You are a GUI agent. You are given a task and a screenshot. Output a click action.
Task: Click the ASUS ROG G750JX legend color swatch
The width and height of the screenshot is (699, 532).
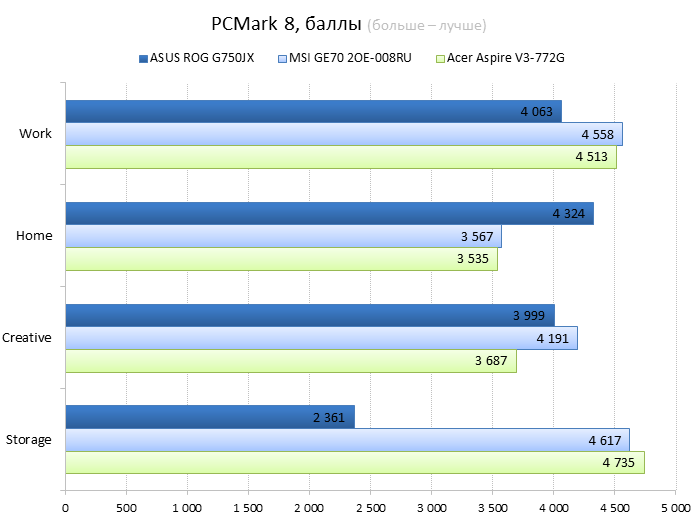pyautogui.click(x=143, y=58)
